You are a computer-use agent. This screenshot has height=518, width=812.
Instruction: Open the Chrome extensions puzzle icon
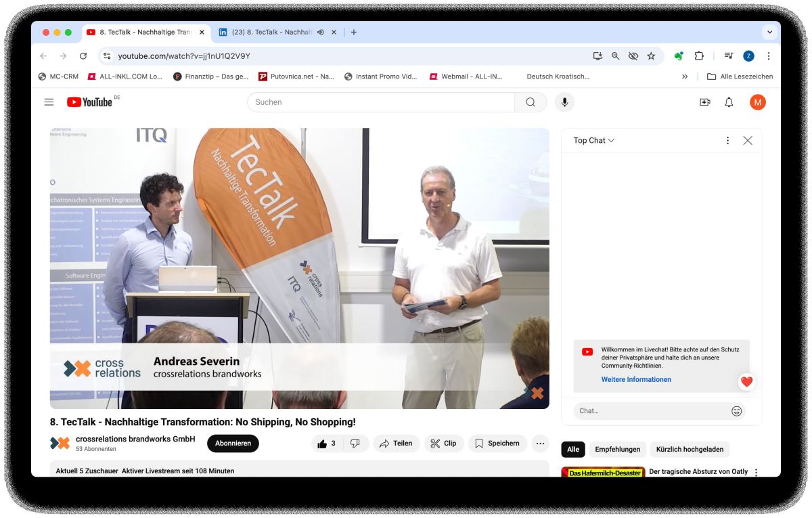pos(700,56)
